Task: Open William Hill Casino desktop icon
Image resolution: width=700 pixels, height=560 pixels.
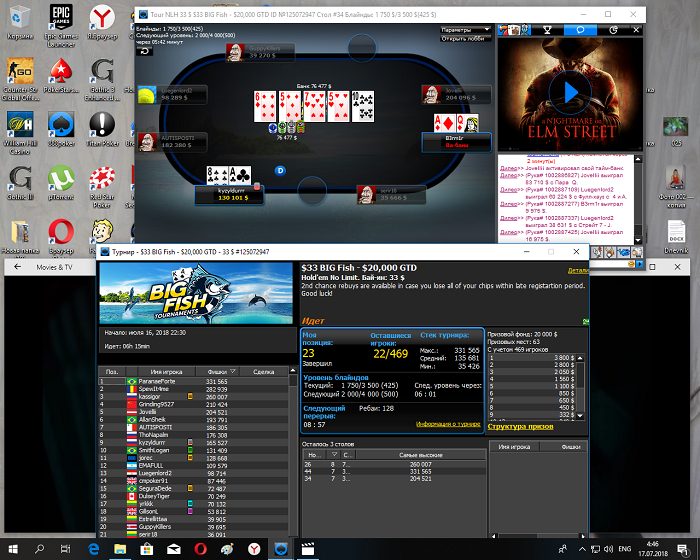Action: tap(20, 133)
